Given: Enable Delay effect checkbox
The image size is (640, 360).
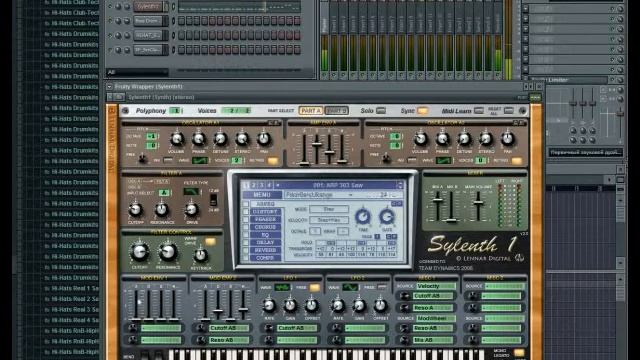Looking at the screenshot, I should 246,242.
